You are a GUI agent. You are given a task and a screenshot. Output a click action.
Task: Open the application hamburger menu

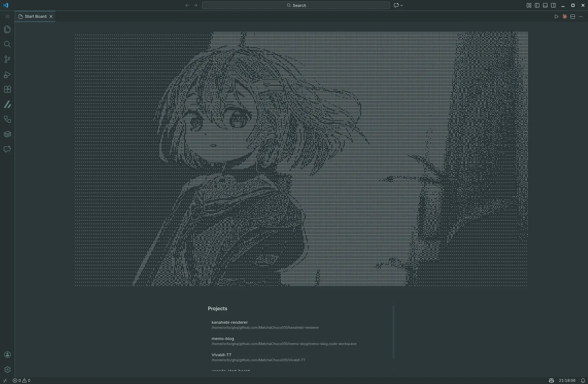click(7, 16)
